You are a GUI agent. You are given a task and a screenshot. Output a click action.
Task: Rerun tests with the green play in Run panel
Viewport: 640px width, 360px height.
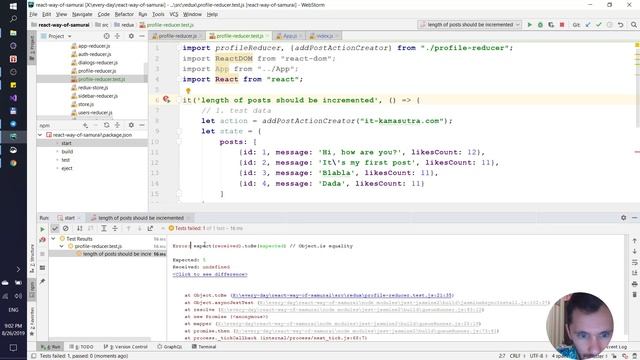[42, 229]
